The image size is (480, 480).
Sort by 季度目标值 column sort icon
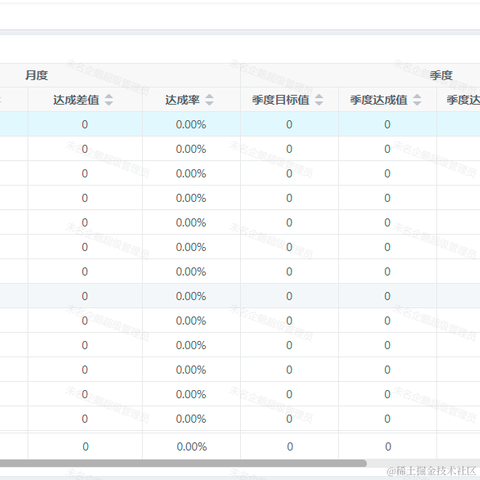click(x=319, y=100)
